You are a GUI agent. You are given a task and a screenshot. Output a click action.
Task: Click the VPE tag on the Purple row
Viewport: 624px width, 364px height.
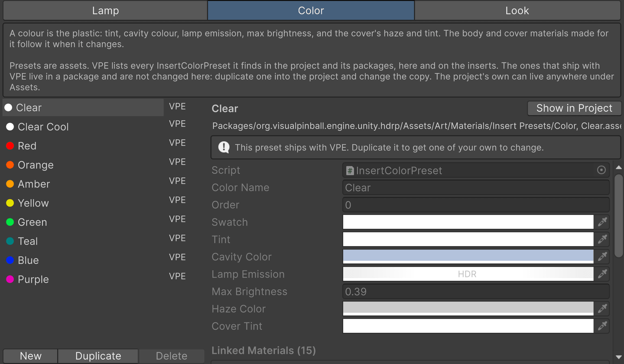[x=177, y=276]
